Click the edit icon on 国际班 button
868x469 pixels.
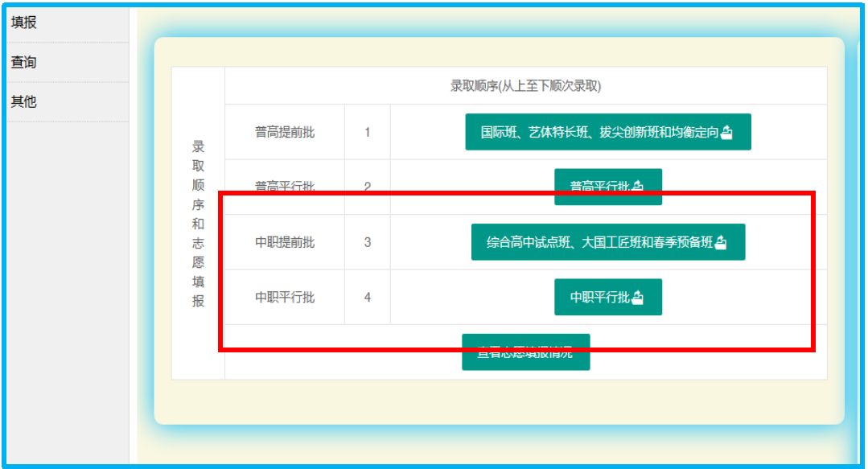pos(726,133)
